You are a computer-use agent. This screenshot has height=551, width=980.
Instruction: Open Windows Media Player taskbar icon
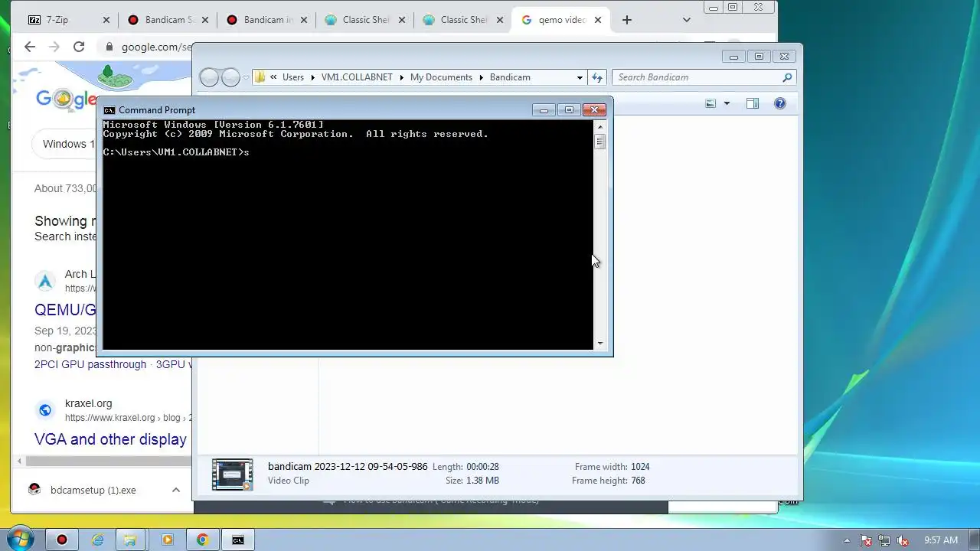point(167,540)
